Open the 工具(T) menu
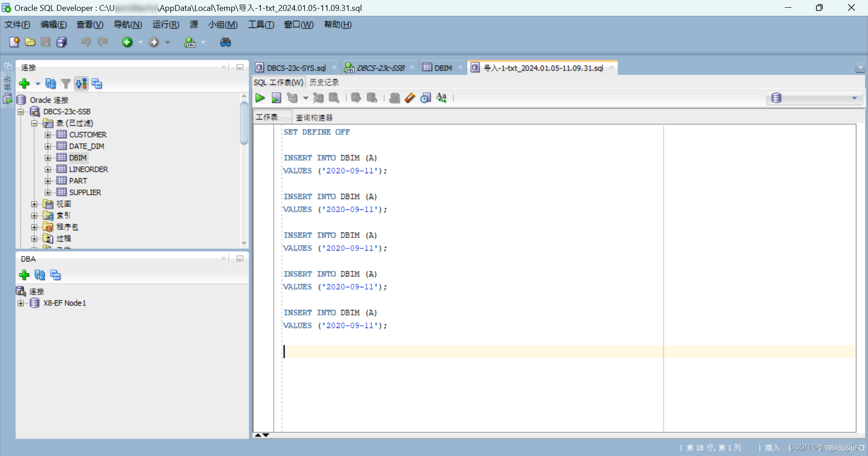Viewport: 868px width, 456px height. (x=261, y=24)
